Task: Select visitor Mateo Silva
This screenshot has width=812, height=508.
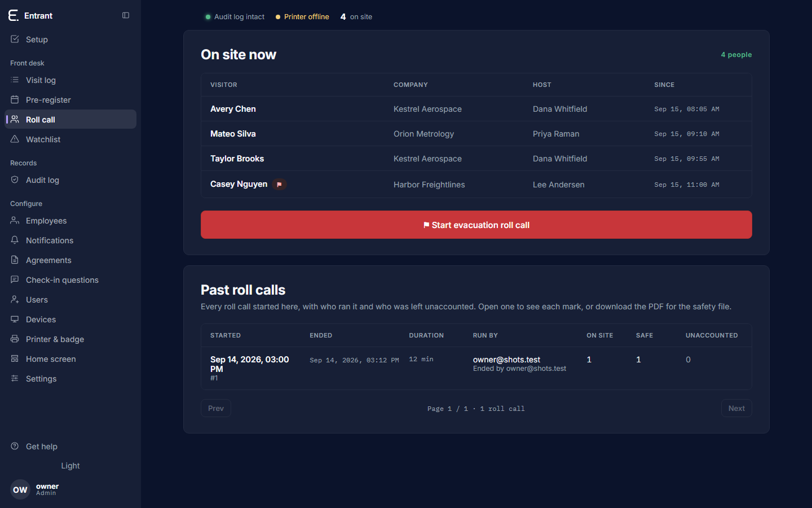Action: point(233,134)
